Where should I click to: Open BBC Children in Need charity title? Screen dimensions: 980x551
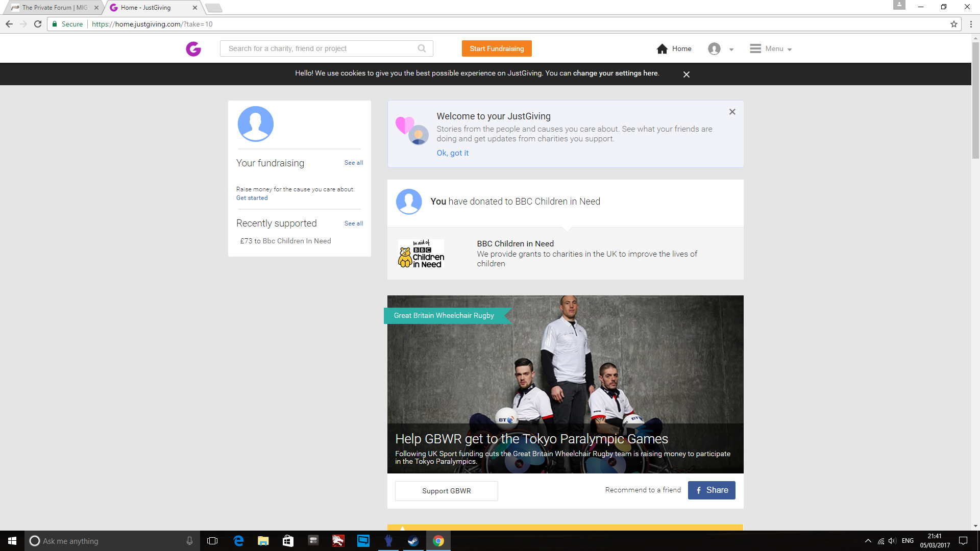point(515,244)
